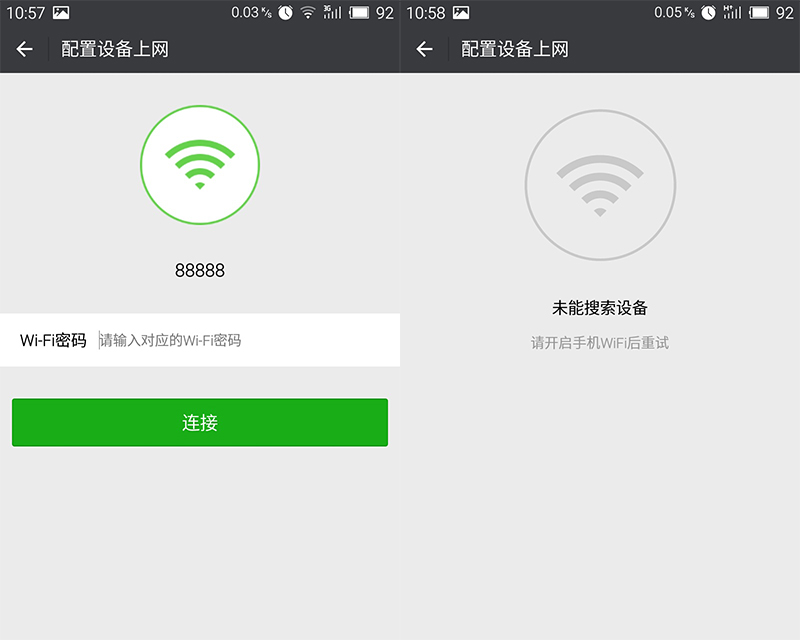Click the green 连接 button
Image resolution: width=800 pixels, height=640 pixels.
200,423
